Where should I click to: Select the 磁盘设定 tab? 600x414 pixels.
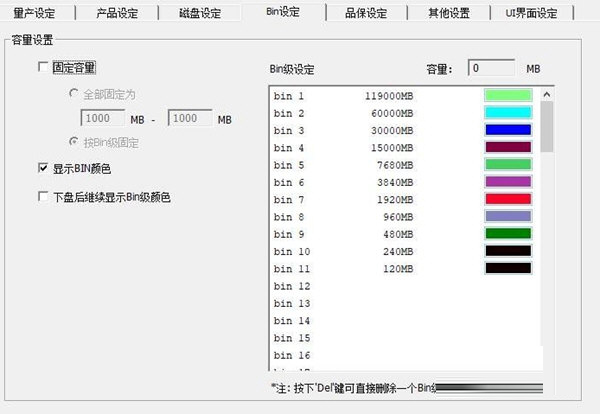(x=199, y=13)
